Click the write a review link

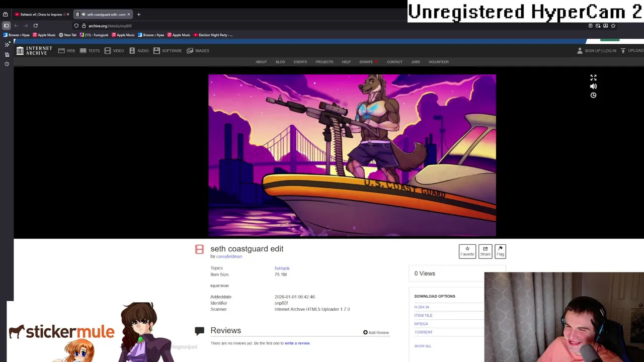[x=297, y=343]
